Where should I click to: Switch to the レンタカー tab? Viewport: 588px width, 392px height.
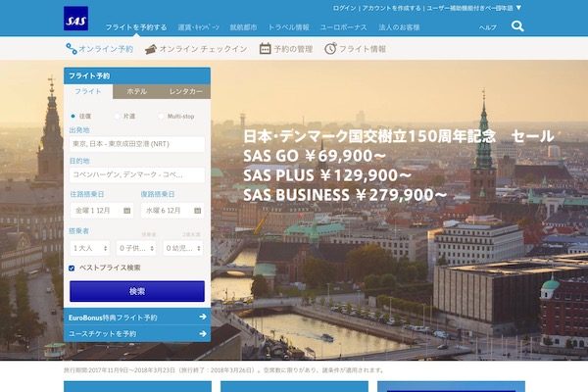(185, 91)
